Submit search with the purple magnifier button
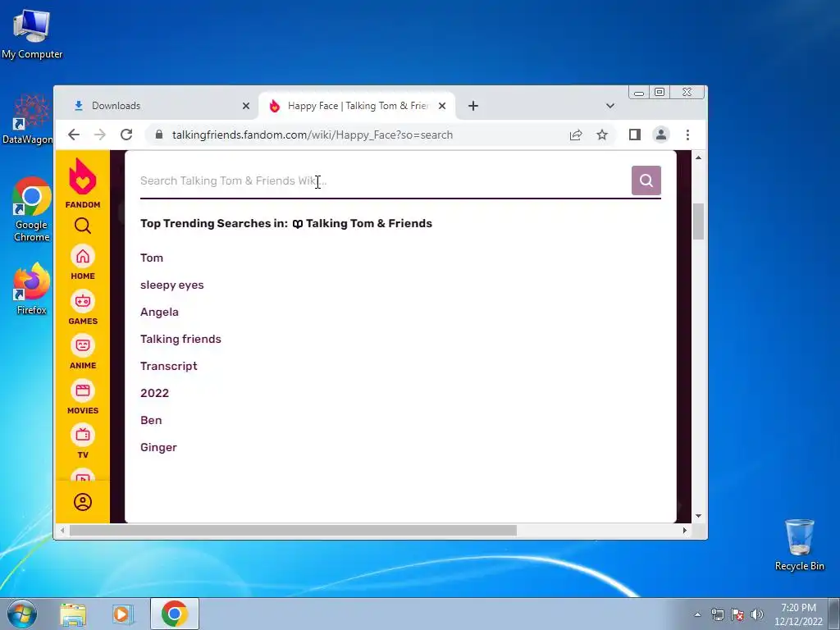The width and height of the screenshot is (840, 630). pos(646,180)
